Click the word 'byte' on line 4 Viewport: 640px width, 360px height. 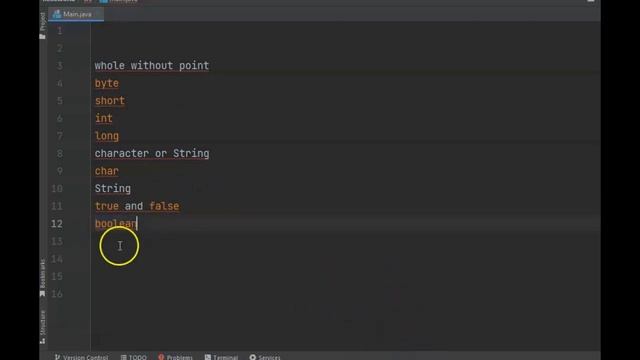[107, 83]
